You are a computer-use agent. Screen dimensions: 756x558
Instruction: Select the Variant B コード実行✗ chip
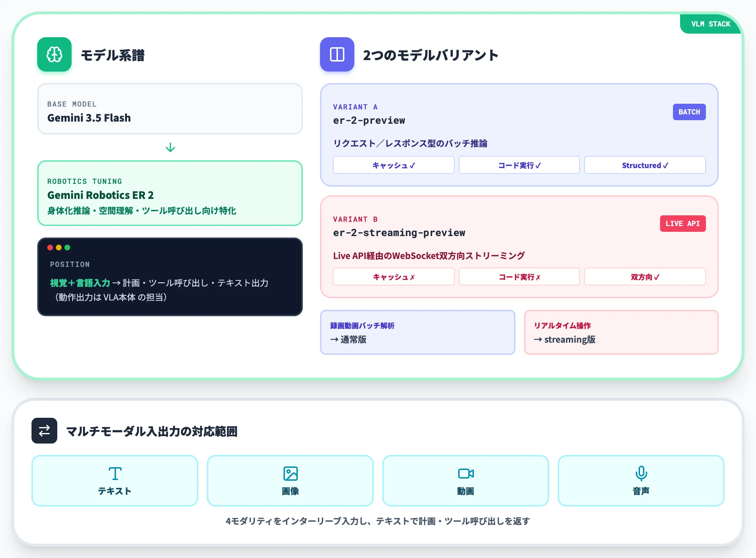point(519,276)
